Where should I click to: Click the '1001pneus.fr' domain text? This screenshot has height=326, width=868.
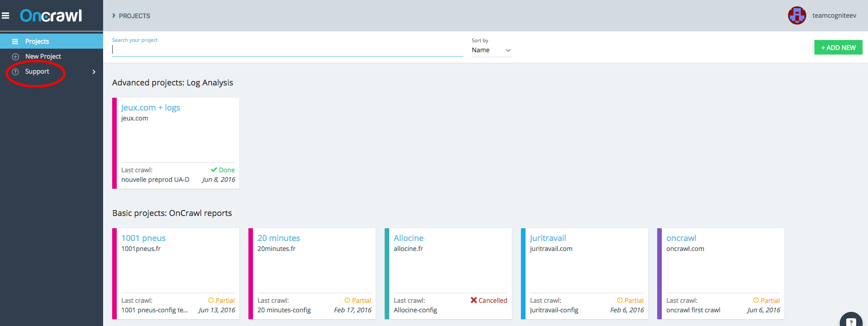pos(141,249)
